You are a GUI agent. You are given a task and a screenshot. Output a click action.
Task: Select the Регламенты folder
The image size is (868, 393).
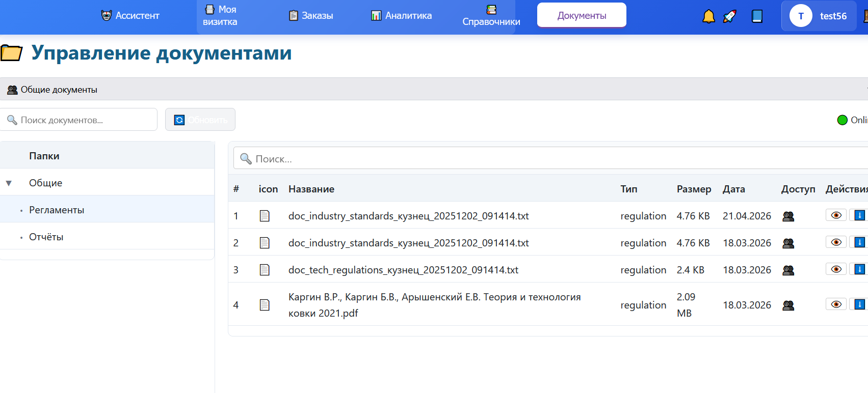click(x=57, y=210)
